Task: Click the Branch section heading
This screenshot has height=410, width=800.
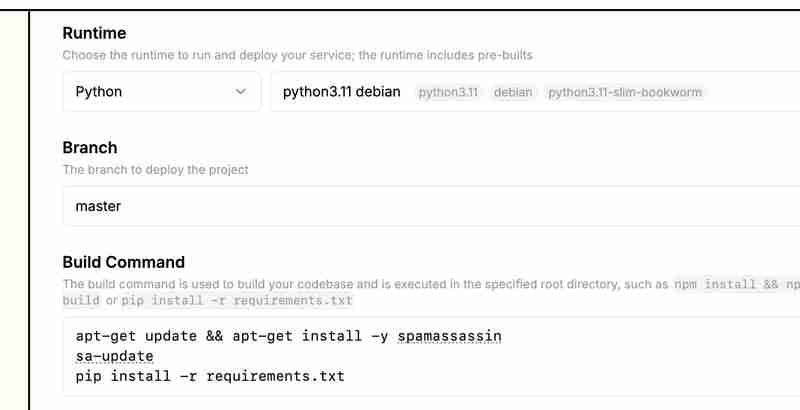Action: coord(90,147)
